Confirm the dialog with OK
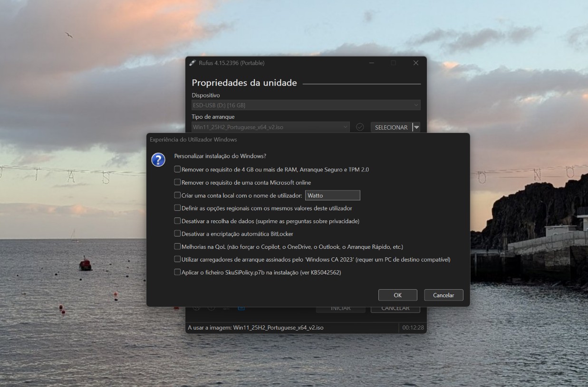Viewport: 588px width, 387px height. tap(398, 295)
